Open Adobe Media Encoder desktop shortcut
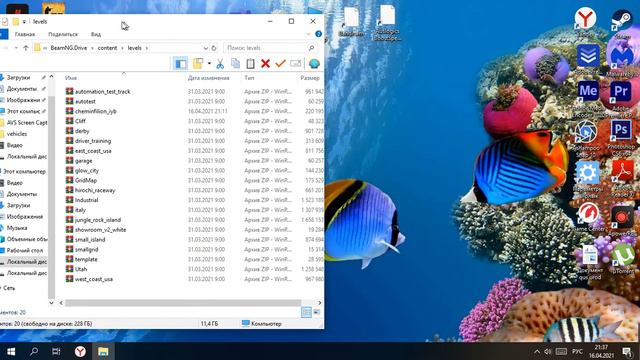 click(588, 98)
